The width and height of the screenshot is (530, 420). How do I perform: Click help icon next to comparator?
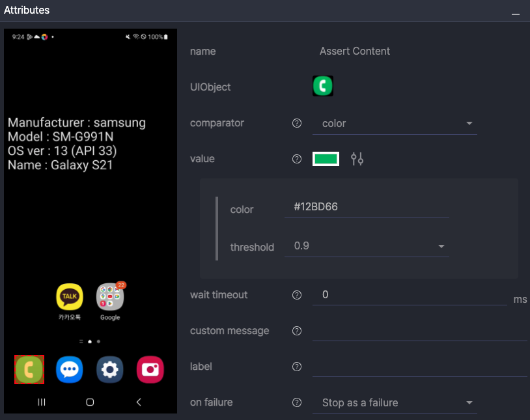(297, 123)
